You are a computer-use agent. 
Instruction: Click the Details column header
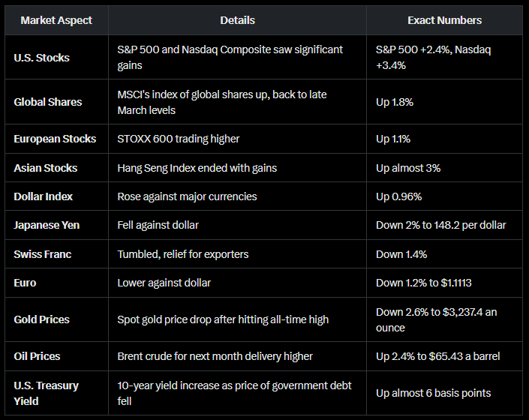tap(237, 20)
